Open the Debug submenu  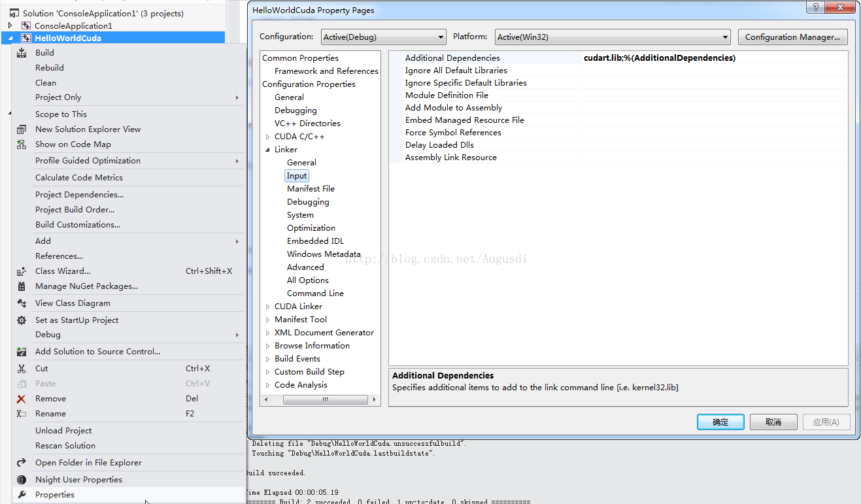[128, 335]
